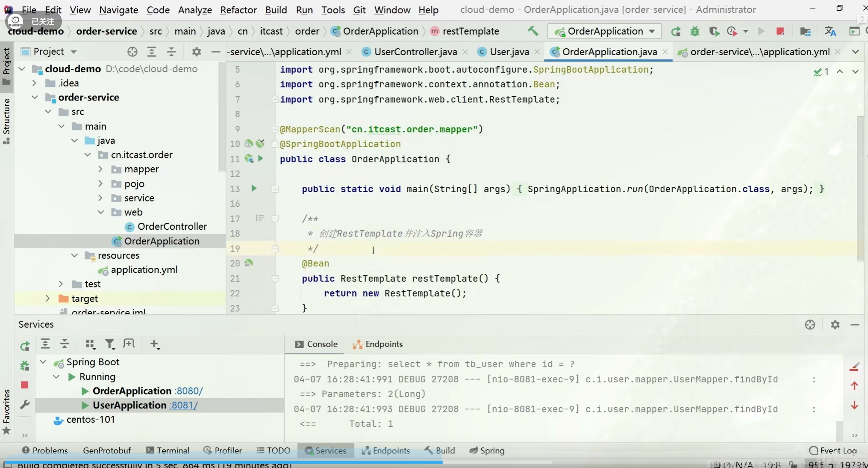Stop the running OrderApplication with red square
This screenshot has height=468, width=868.
780,31
